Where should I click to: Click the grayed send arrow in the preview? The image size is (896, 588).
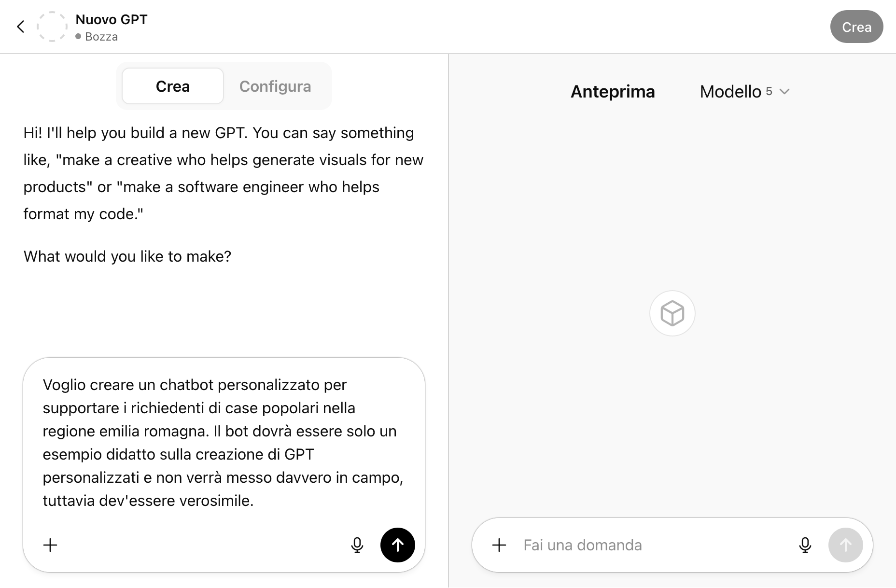pos(845,545)
